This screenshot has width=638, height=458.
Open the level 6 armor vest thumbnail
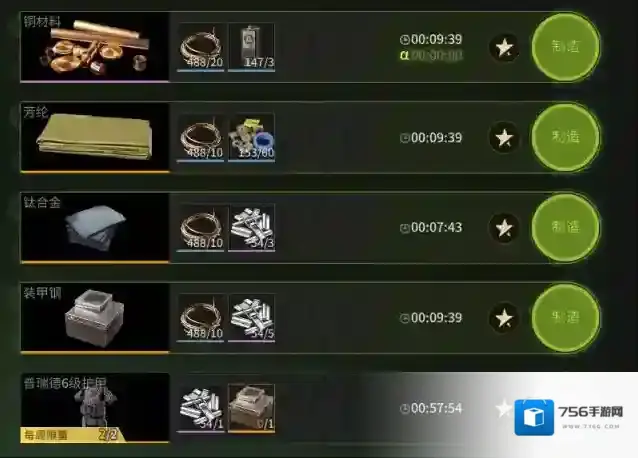coord(95,408)
